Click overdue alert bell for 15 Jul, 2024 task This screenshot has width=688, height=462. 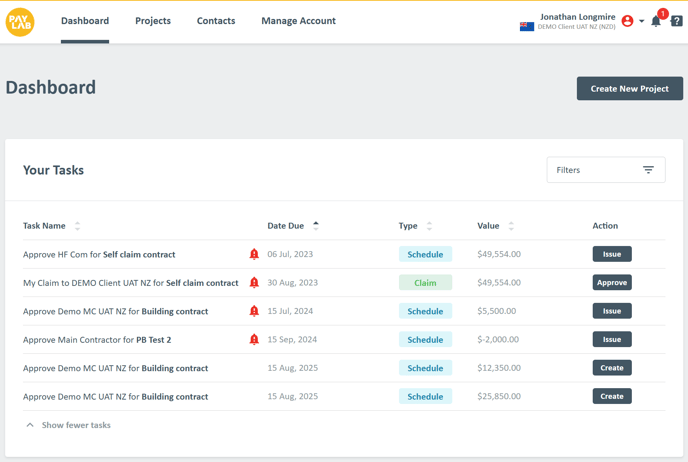tap(254, 311)
